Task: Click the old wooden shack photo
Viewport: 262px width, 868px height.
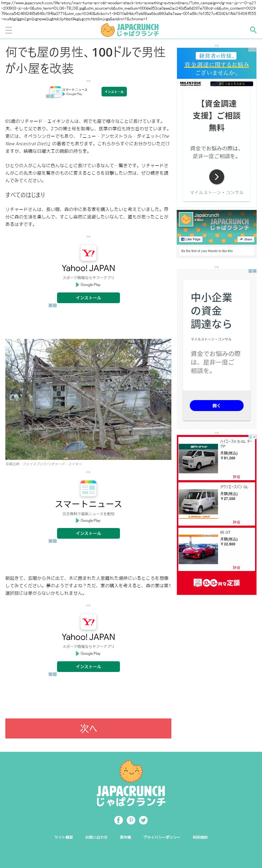Action: click(x=88, y=399)
